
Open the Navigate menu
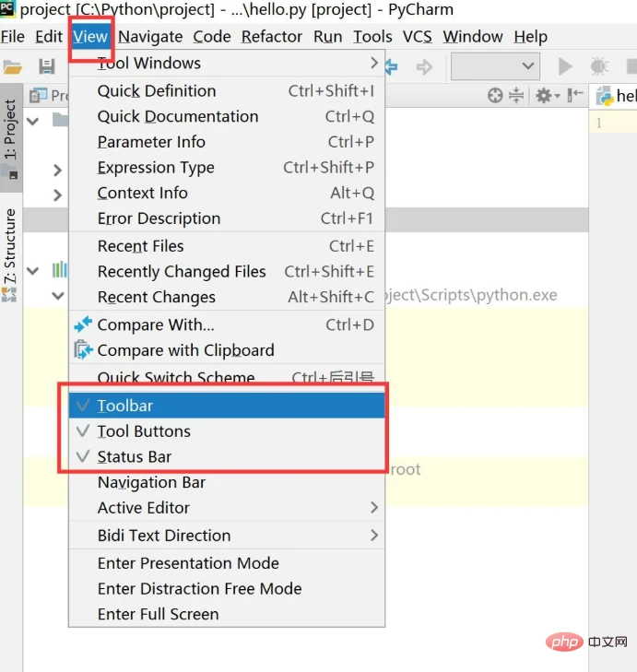[150, 37]
